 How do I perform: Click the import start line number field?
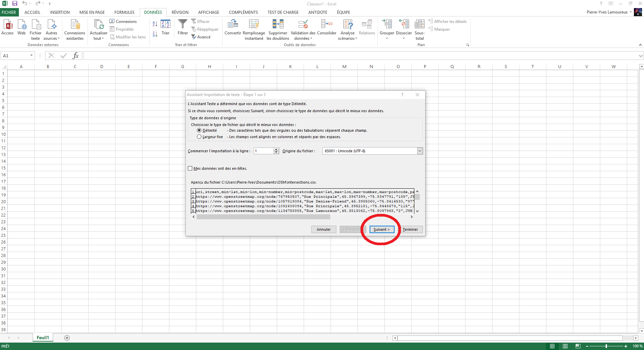pyautogui.click(x=264, y=151)
